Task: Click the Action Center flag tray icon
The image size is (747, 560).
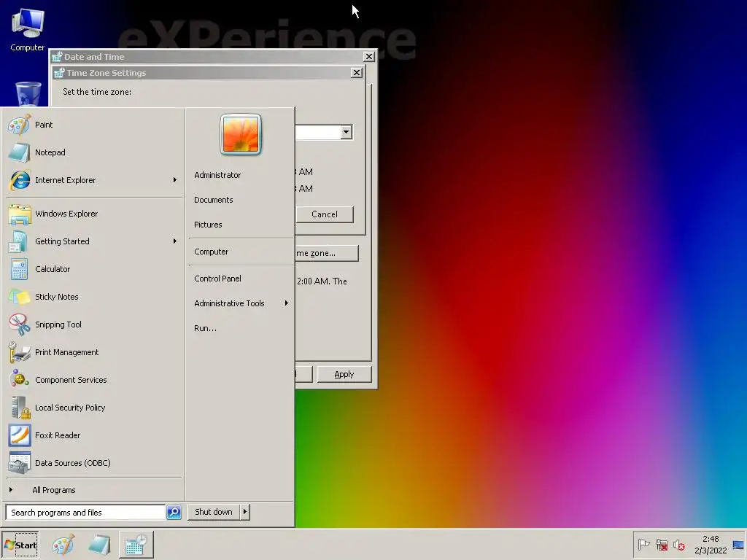Action: [x=643, y=544]
